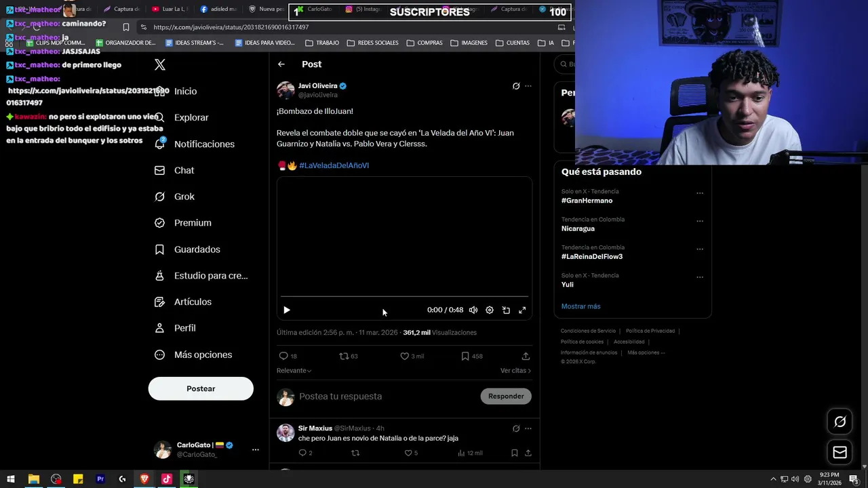Viewport: 868px width, 488px height.
Task: Click the X logo in the sidebar
Action: point(160,65)
